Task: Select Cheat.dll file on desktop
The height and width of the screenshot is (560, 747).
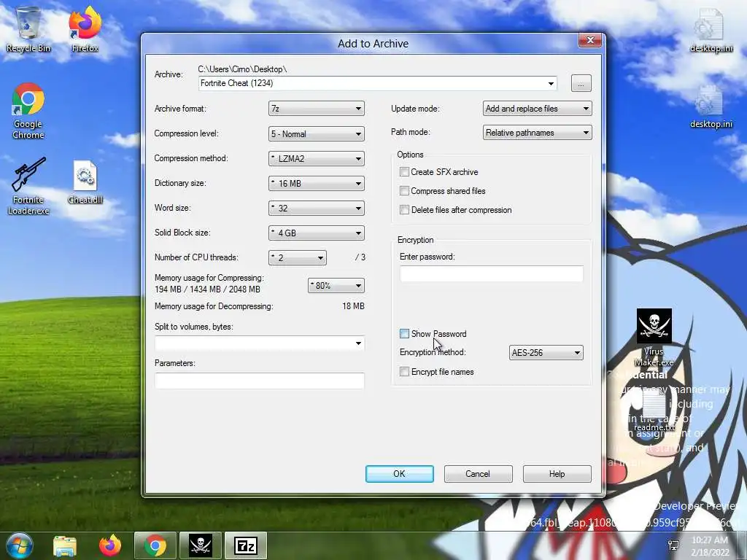Action: tap(85, 182)
